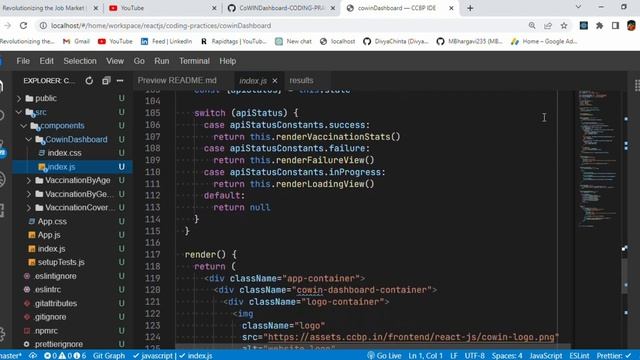Viewport: 640px width, 360px height.
Task: Open the Go menu
Action: click(x=139, y=61)
